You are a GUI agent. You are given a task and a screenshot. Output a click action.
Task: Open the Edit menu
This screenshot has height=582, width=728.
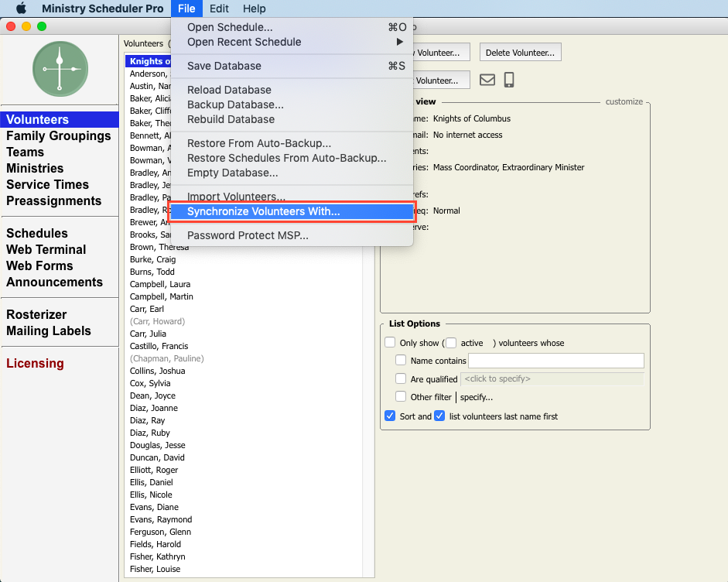pos(219,9)
